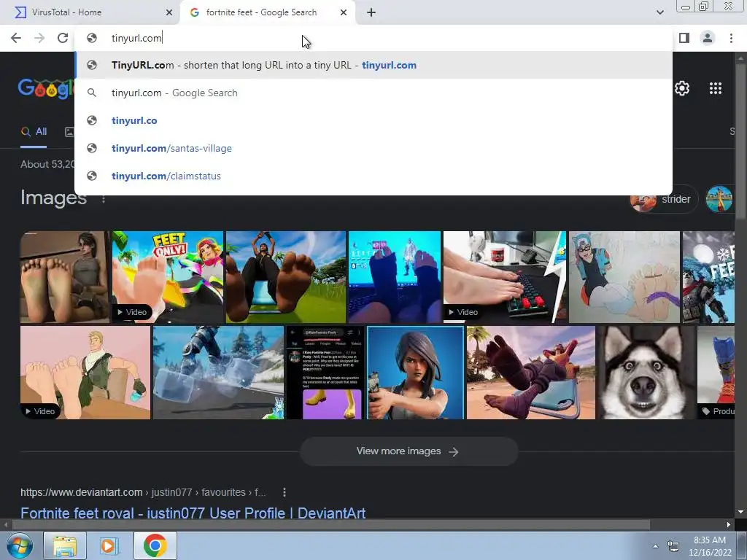Expand tab search chevron dropdown
Viewport: 747px width, 560px height.
[x=659, y=12]
